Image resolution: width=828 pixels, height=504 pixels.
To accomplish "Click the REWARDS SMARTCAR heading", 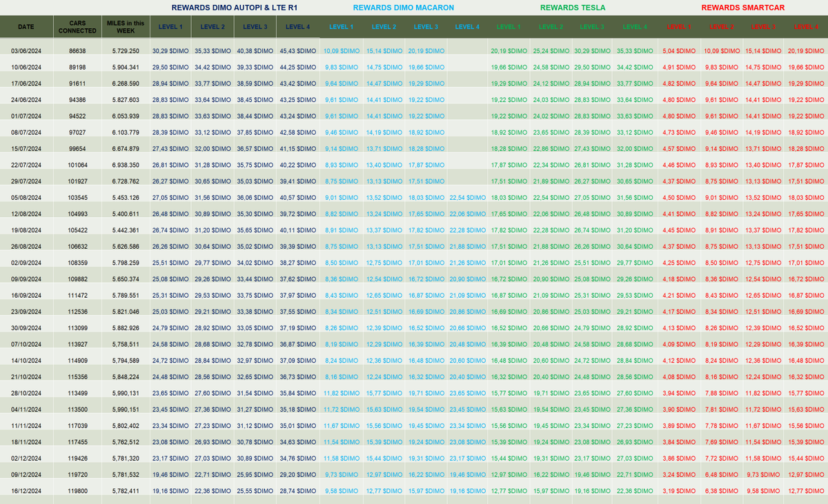I will (743, 8).
